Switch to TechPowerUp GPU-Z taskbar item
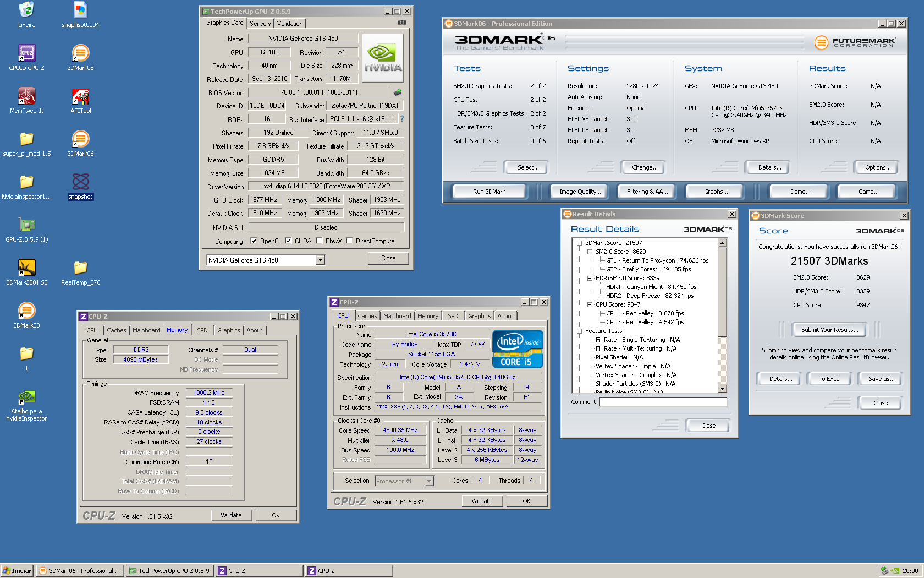Image resolution: width=924 pixels, height=578 pixels. [169, 571]
